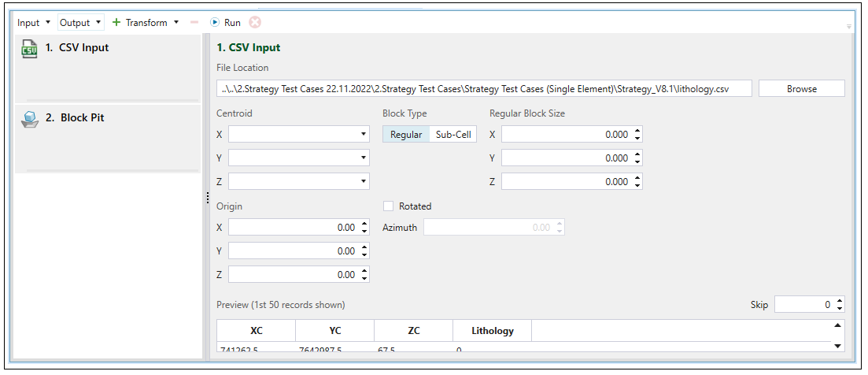Viewport: 868px width, 375px height.
Task: Open the Centroid Y dropdown
Action: (363, 158)
